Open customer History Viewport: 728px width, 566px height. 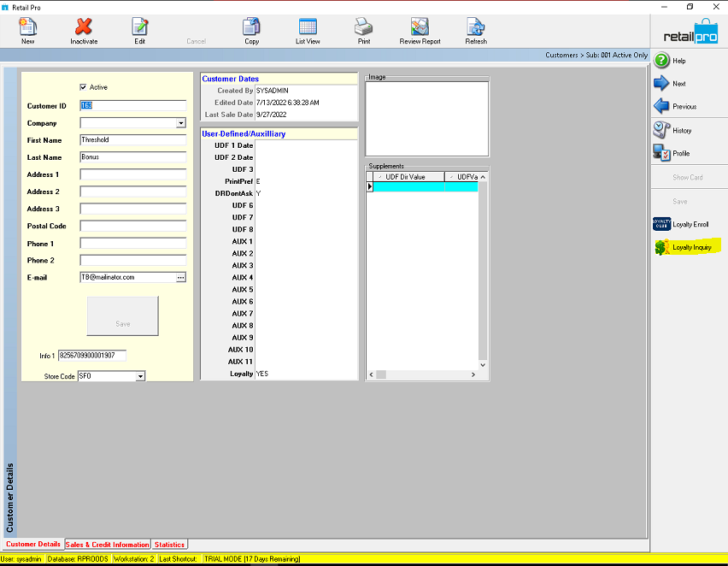672,131
